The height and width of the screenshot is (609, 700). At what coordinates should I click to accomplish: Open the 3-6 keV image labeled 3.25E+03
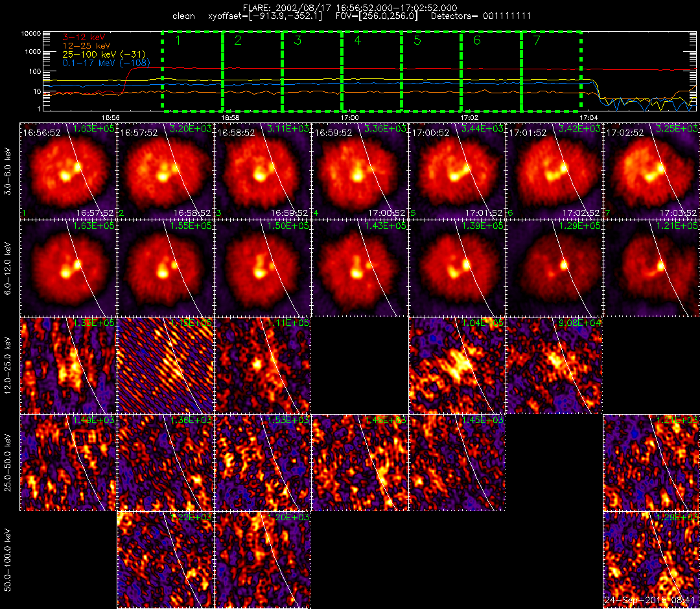tap(652, 171)
